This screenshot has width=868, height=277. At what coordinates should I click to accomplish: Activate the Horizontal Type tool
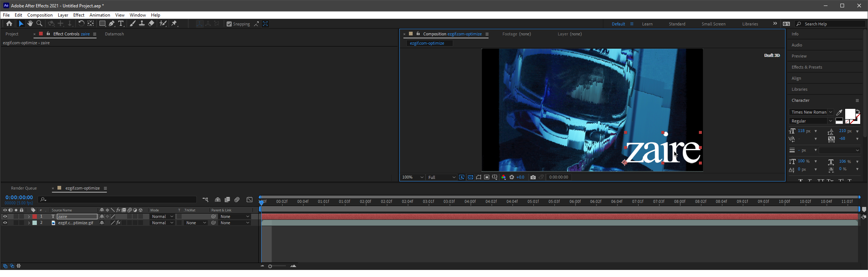point(121,24)
